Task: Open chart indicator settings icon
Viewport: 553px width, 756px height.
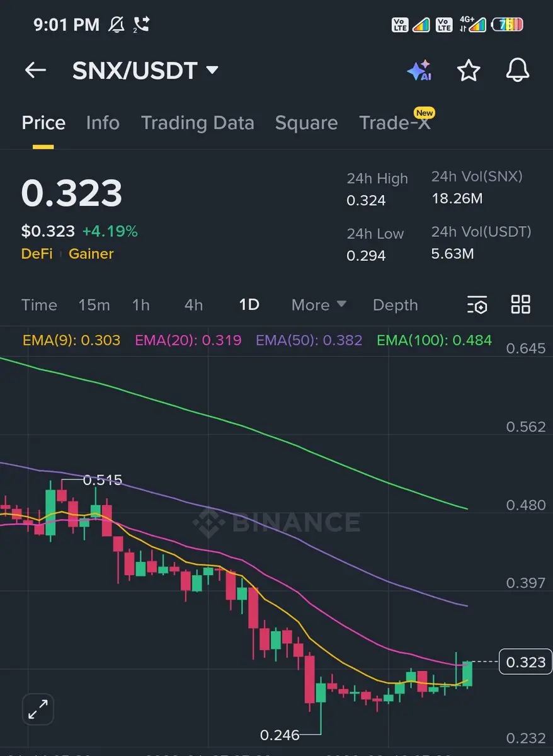Action: pos(477,305)
